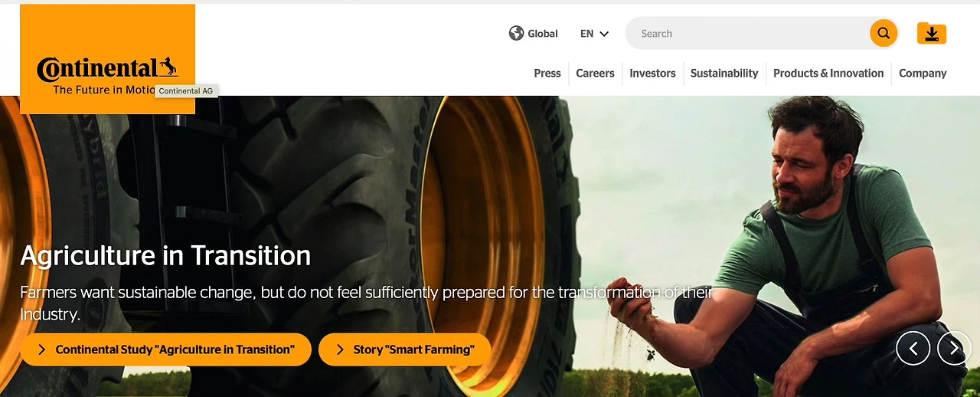Open Products & Innovation menu

[828, 74]
